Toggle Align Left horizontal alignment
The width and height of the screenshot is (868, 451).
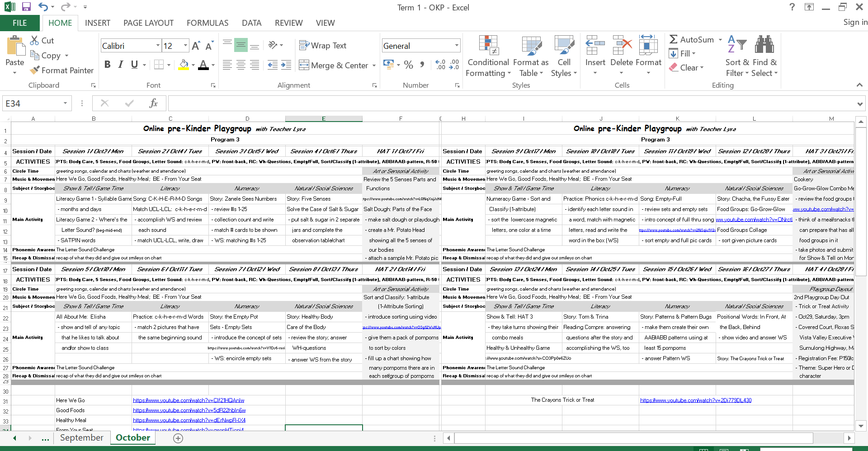pos(227,65)
